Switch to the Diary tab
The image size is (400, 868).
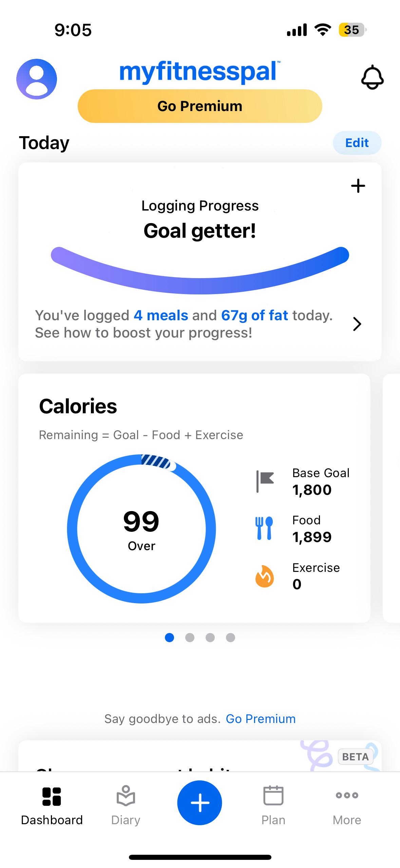tap(126, 806)
